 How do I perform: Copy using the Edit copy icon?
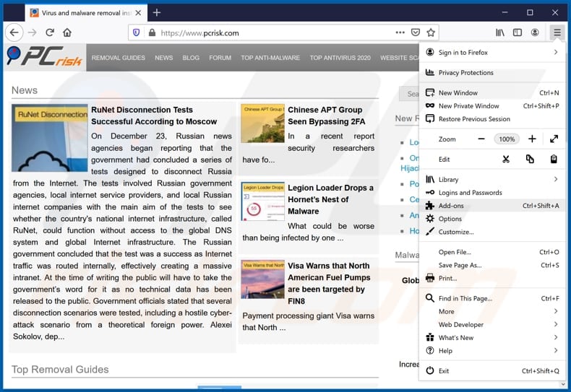530,160
